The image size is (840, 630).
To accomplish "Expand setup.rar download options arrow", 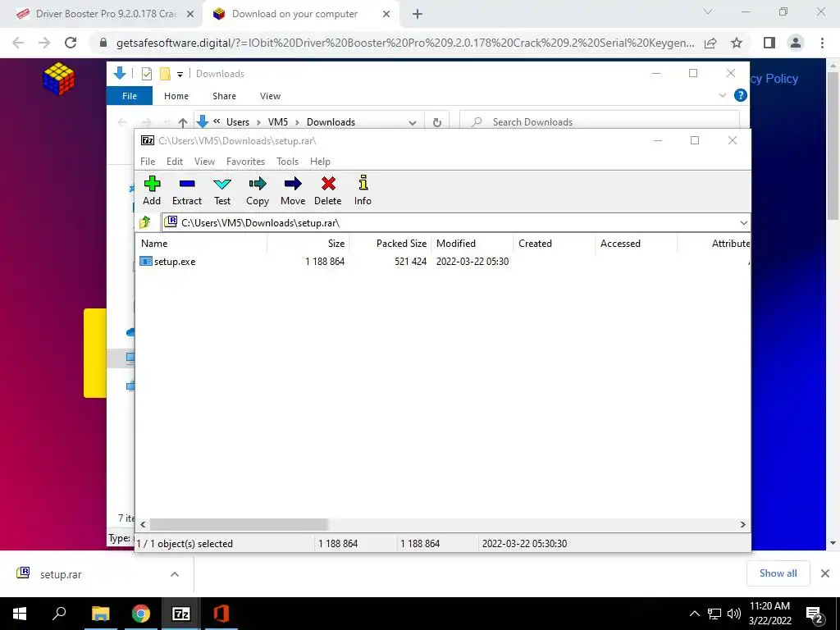I will 175,574.
